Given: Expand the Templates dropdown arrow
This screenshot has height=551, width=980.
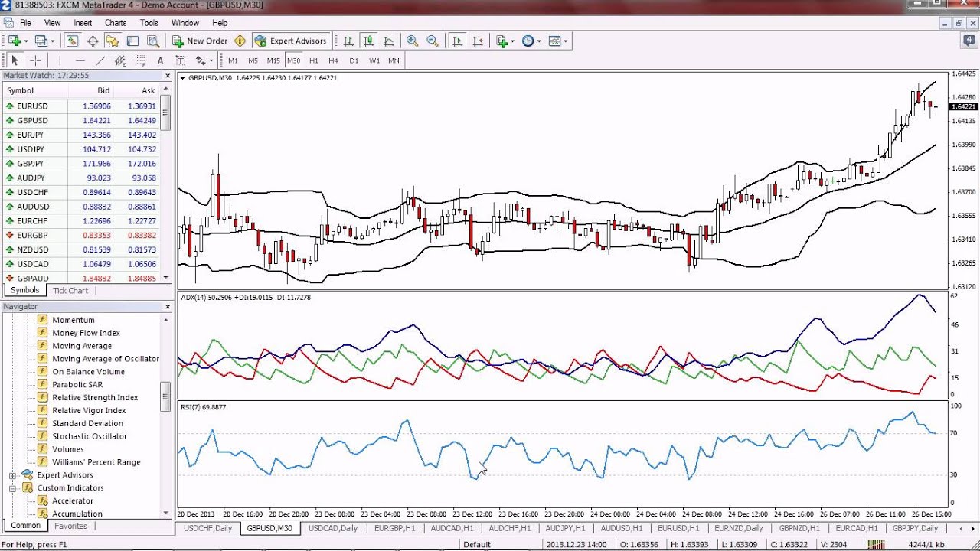Looking at the screenshot, I should click(566, 41).
